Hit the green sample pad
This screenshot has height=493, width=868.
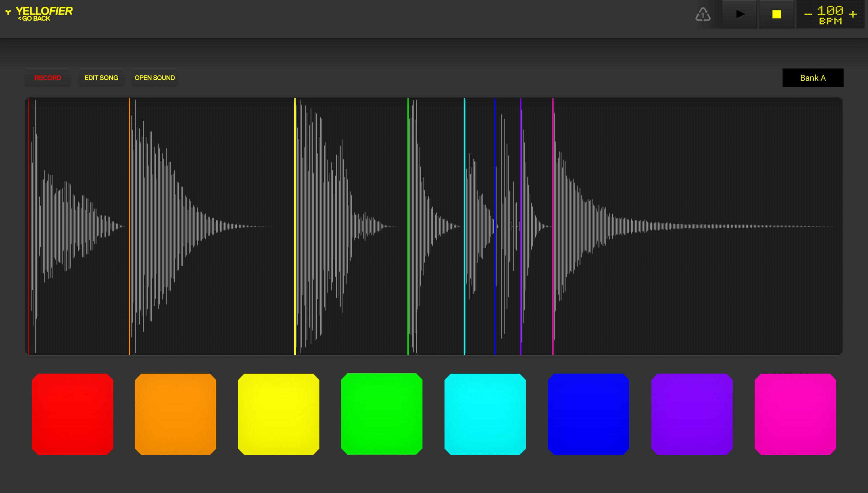(x=382, y=414)
